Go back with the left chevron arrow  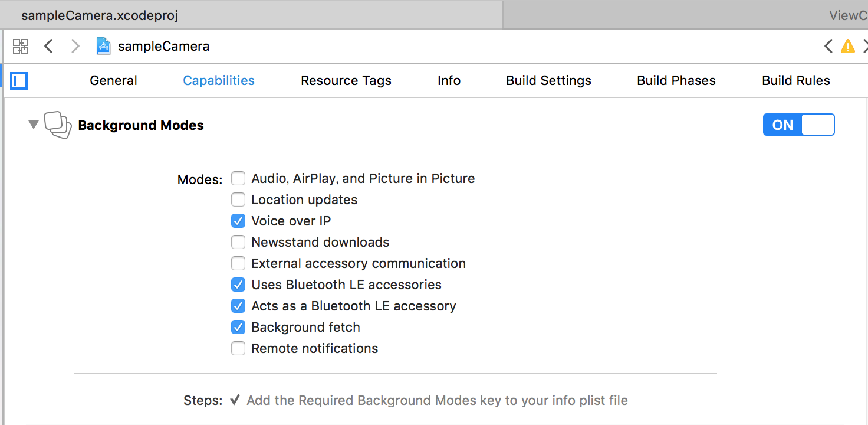[49, 46]
